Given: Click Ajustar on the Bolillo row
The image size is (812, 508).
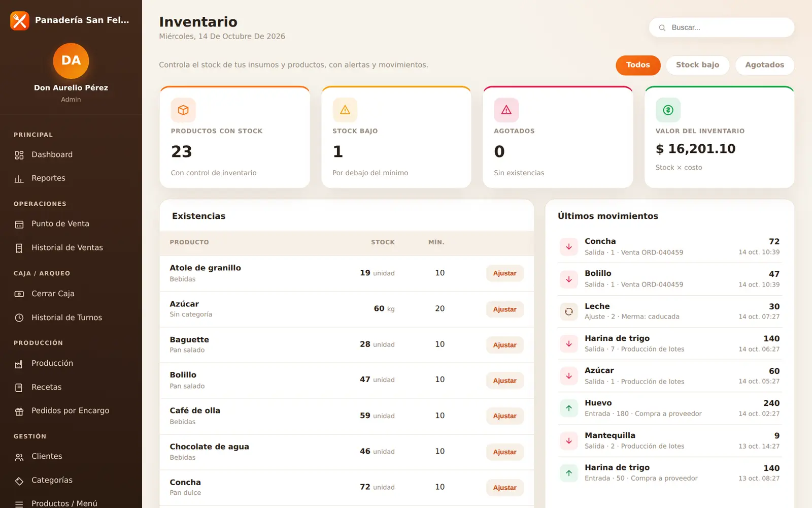Looking at the screenshot, I should pos(504,380).
